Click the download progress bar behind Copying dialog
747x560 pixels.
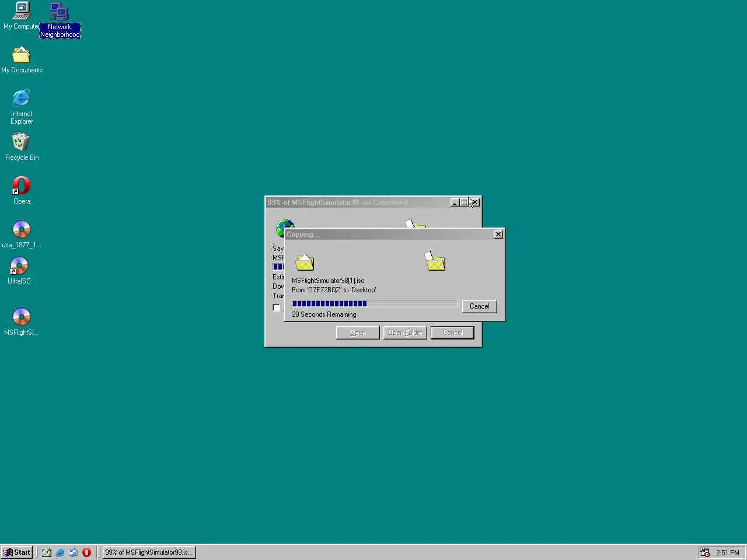(x=278, y=267)
